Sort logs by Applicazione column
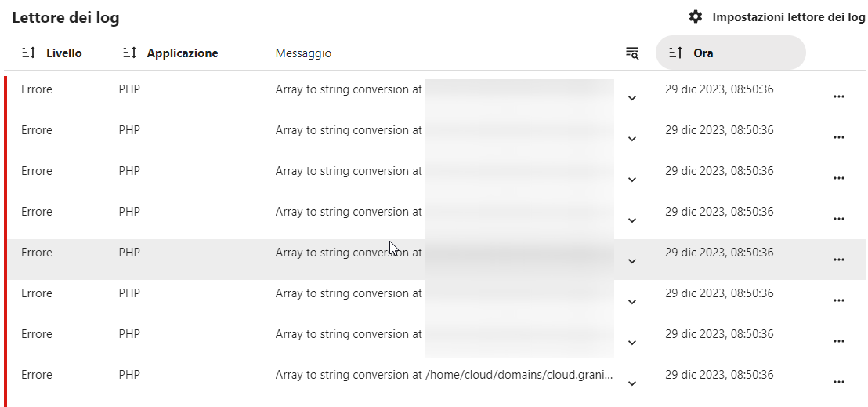 pyautogui.click(x=170, y=53)
